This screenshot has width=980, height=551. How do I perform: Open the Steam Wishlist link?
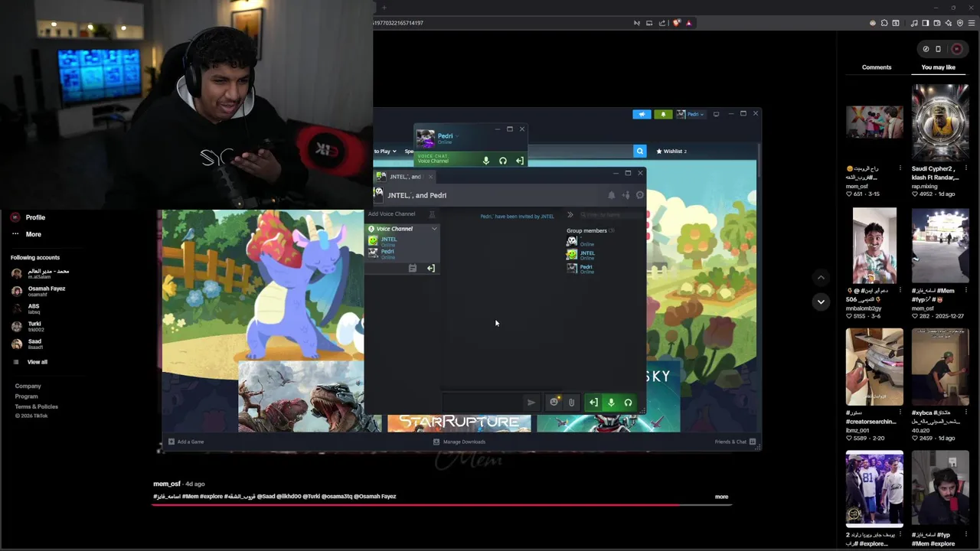671,152
